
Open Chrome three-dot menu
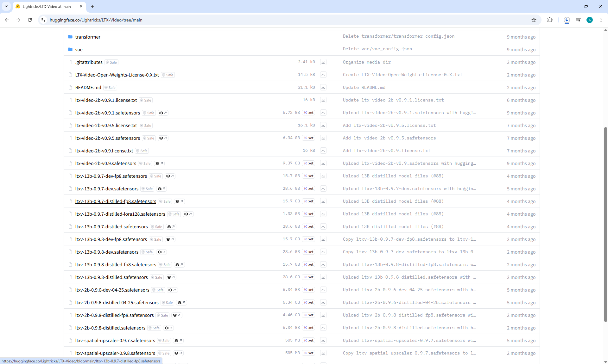pyautogui.click(x=601, y=20)
